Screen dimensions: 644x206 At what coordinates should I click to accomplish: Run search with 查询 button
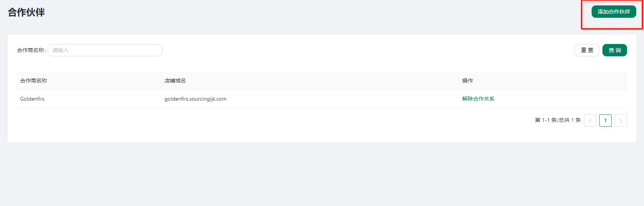[x=614, y=50]
